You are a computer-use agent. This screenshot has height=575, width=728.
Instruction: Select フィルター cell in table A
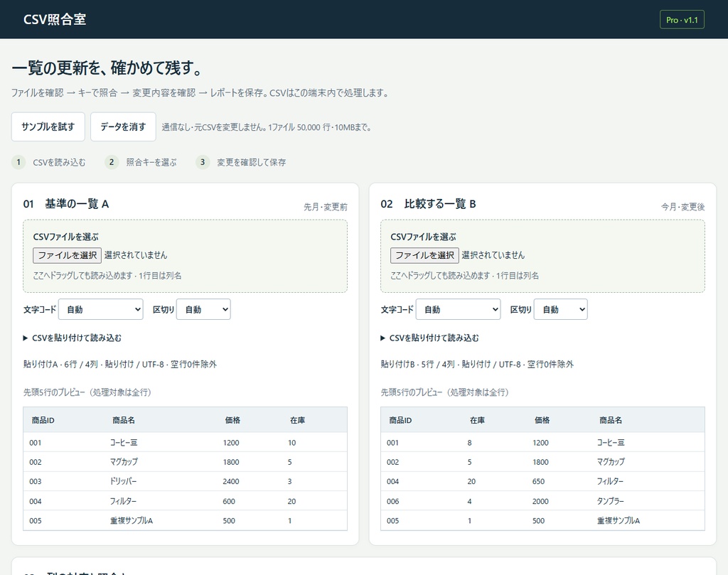[123, 501]
